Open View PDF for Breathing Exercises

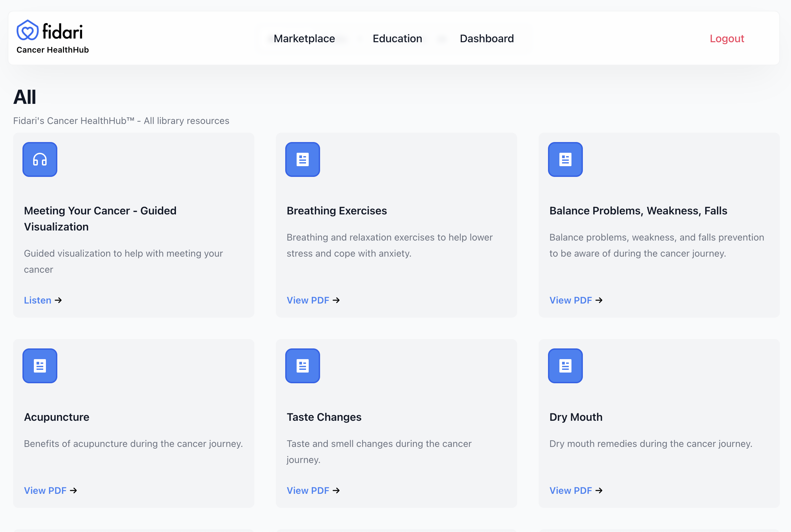point(313,300)
